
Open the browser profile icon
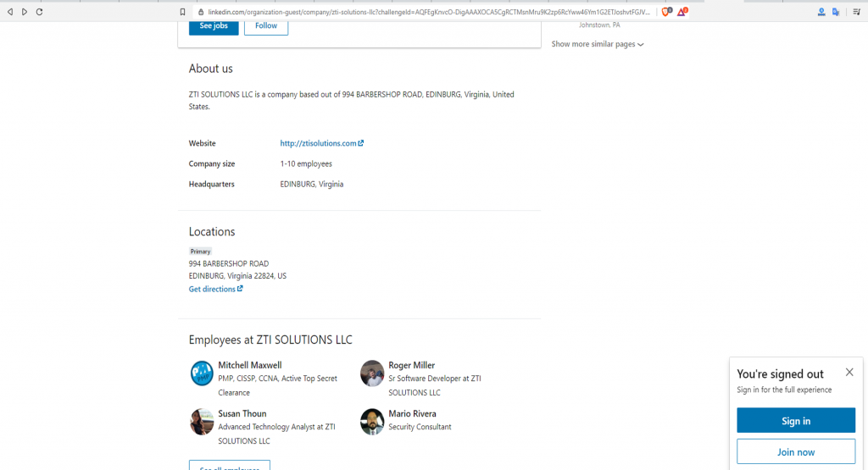tap(821, 12)
